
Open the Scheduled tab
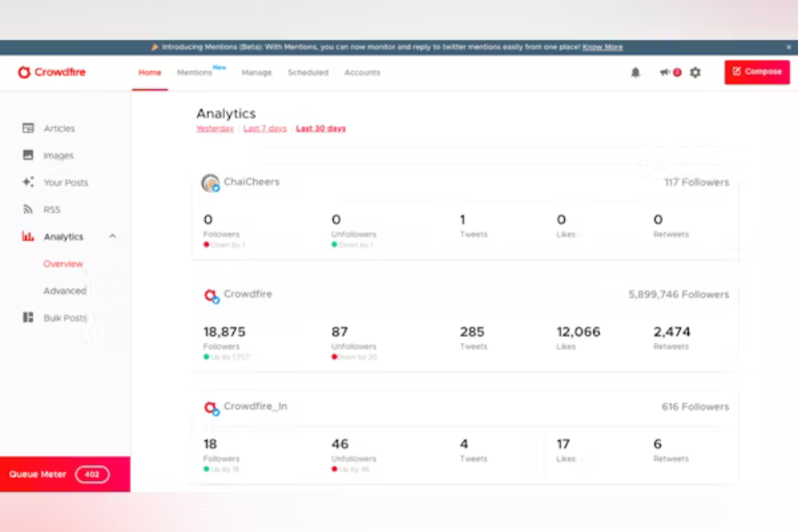pos(308,73)
